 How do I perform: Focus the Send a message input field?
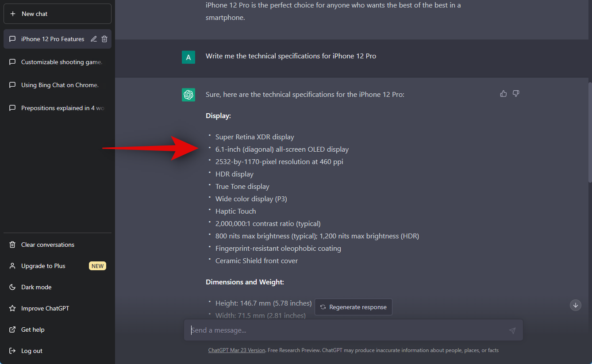click(x=345, y=330)
